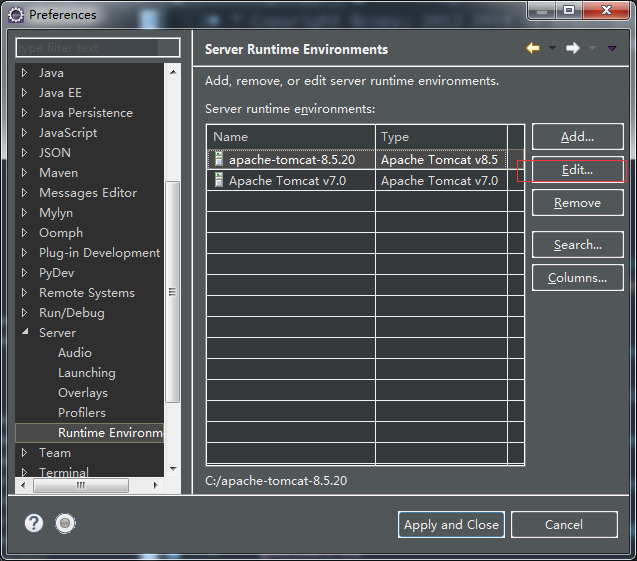Open the Back history dropdown arrow

552,48
